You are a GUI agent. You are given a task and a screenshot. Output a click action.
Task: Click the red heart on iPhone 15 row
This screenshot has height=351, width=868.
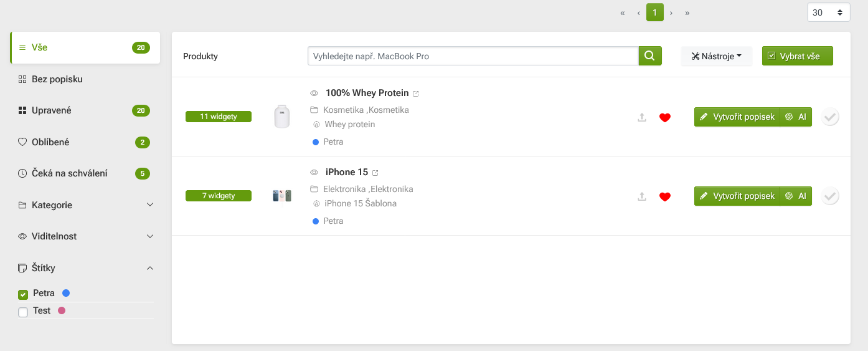665,196
